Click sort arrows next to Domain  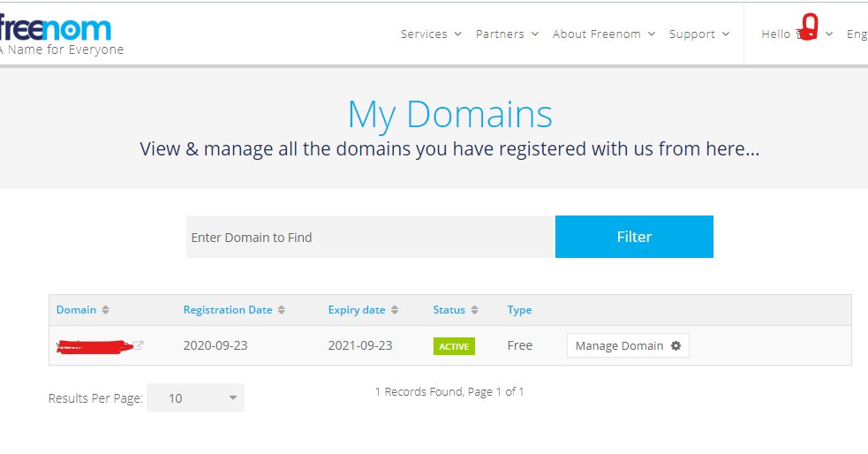point(105,310)
